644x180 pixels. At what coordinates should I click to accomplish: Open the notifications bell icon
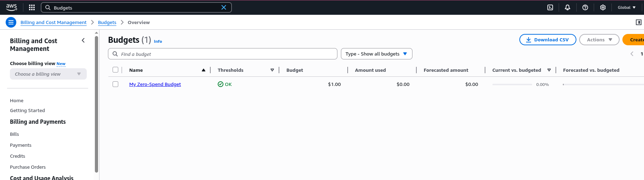click(x=568, y=7)
